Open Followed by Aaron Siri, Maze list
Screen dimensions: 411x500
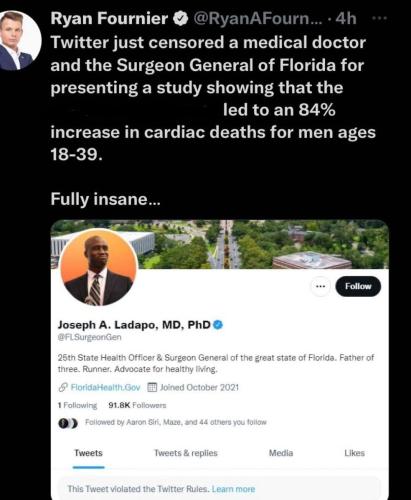(x=176, y=422)
